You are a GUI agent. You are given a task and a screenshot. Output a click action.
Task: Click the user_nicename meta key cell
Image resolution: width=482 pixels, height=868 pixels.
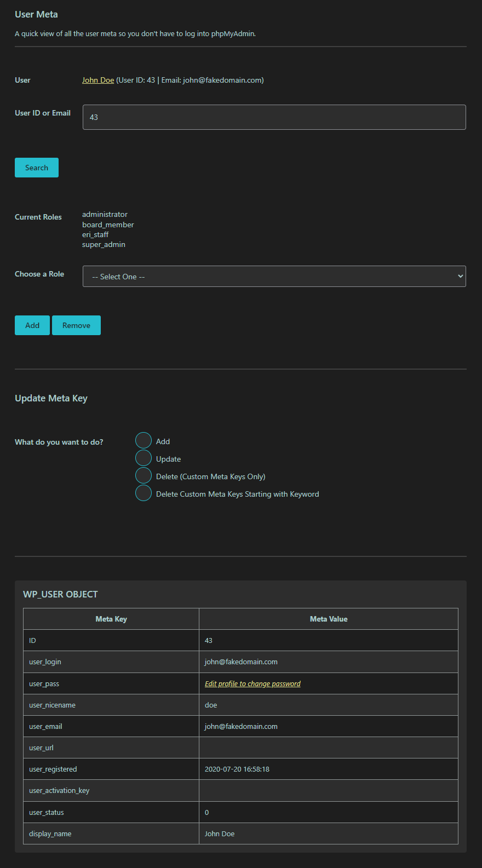pos(111,705)
